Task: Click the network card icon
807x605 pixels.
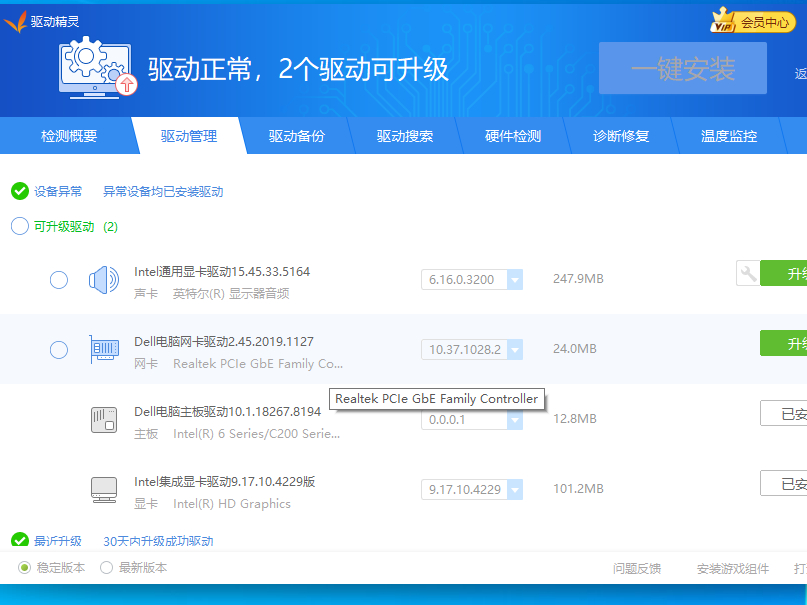Action: tap(104, 349)
